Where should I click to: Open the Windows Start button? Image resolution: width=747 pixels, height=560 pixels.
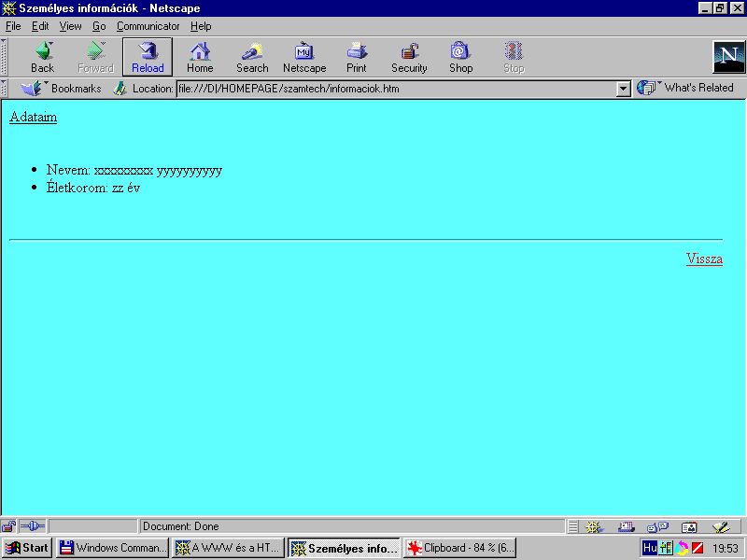pyautogui.click(x=27, y=548)
